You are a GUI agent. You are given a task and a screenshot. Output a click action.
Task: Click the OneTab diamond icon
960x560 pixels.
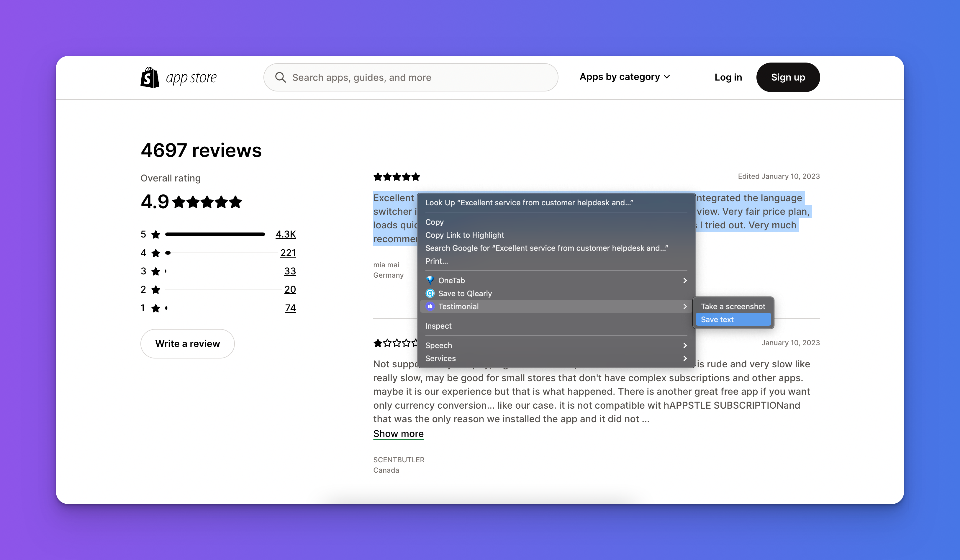point(430,280)
